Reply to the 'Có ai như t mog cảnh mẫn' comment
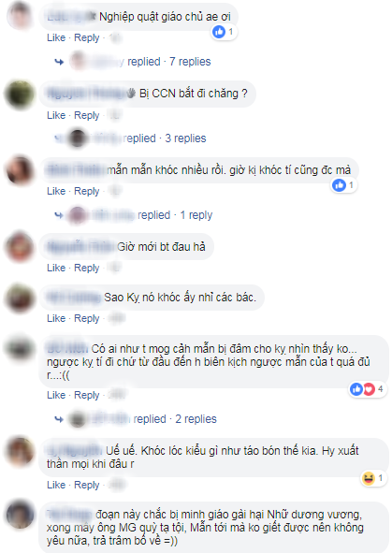This screenshot has height=553, width=392. 87,396
